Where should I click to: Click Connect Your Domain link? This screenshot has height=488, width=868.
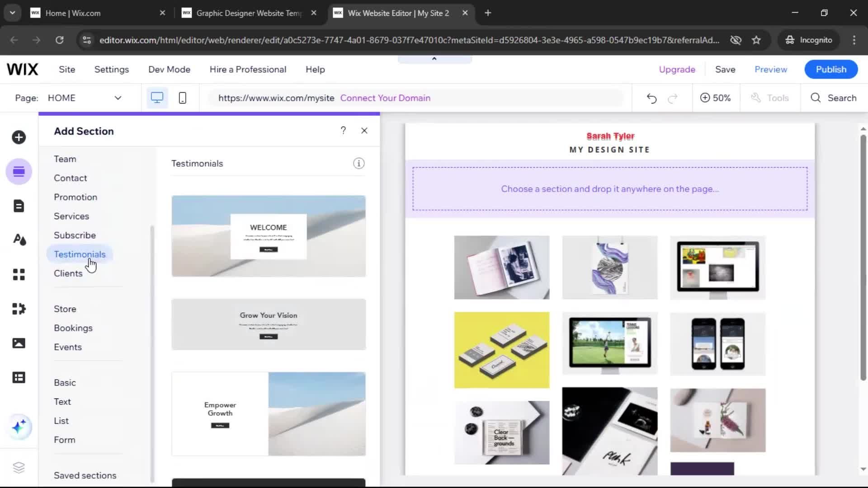pos(385,98)
